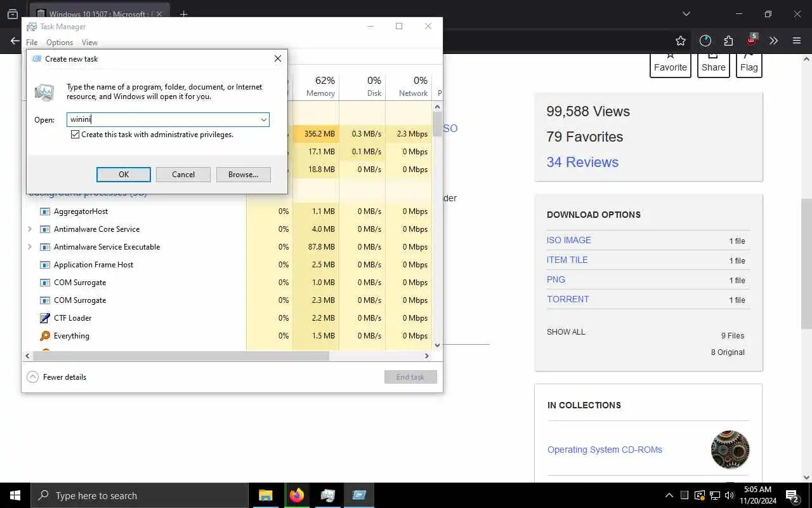Open the View menu in Task Manager

click(89, 43)
